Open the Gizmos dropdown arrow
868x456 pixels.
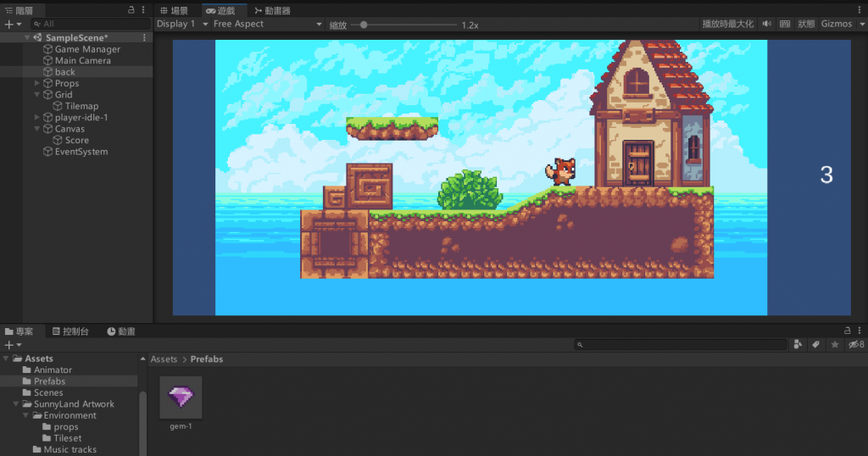click(x=862, y=25)
